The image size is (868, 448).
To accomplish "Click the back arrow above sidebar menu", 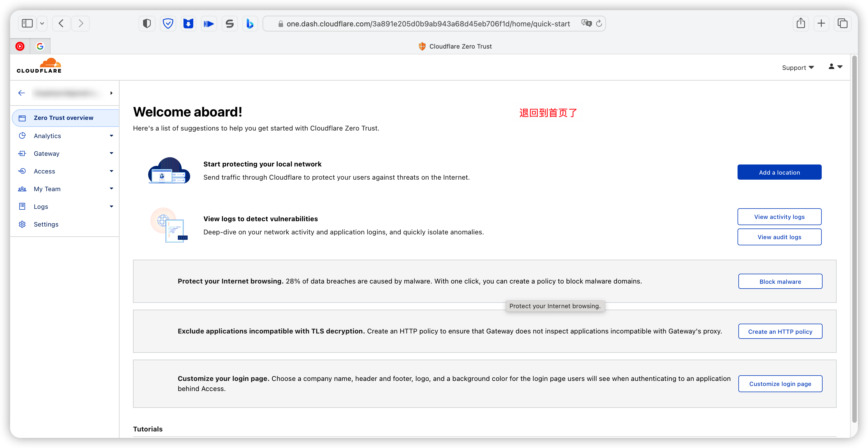I will pos(22,93).
